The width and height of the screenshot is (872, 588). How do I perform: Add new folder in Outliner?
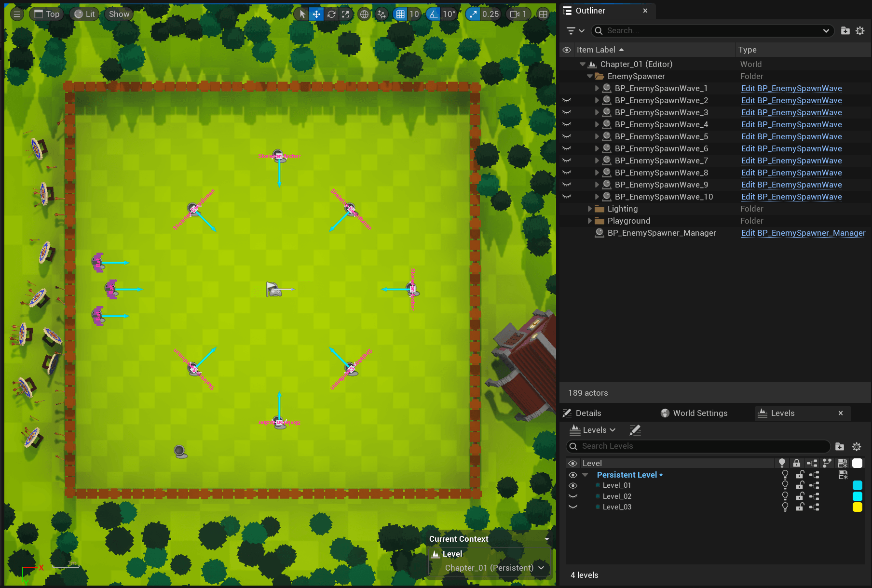[845, 31]
